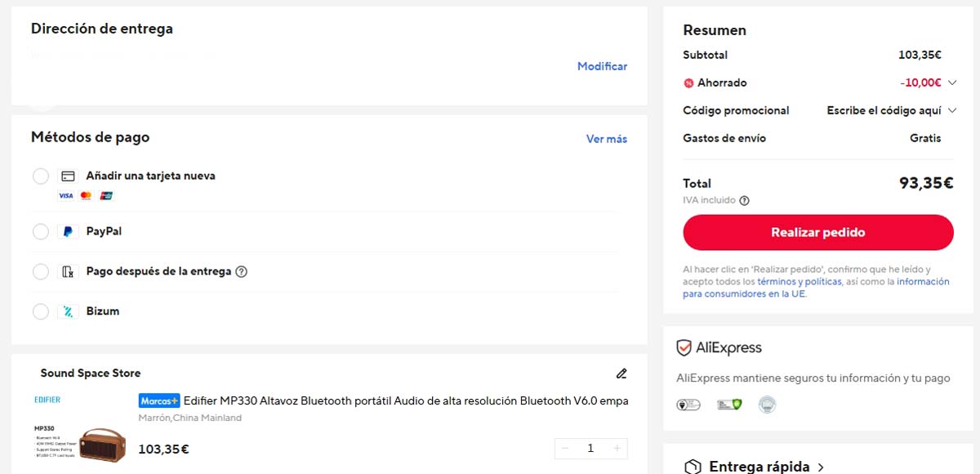The image size is (980, 474).
Task: Select the PayPal payment radio button
Action: [41, 231]
